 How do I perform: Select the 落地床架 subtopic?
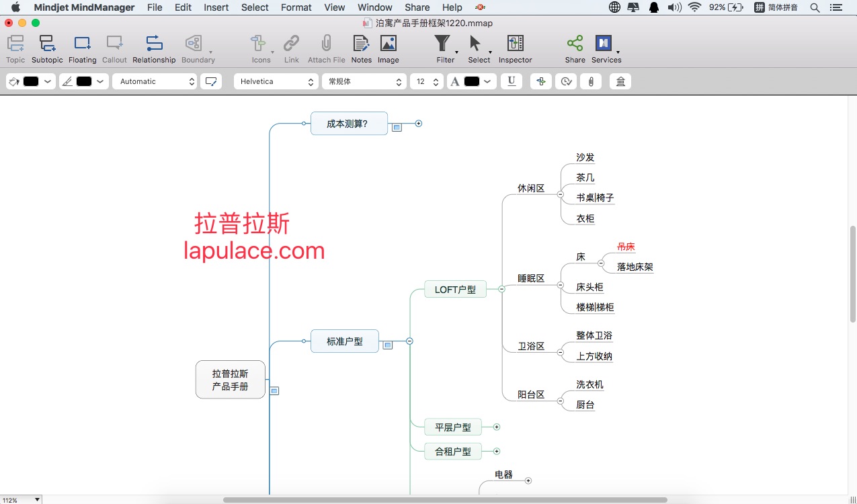click(635, 267)
